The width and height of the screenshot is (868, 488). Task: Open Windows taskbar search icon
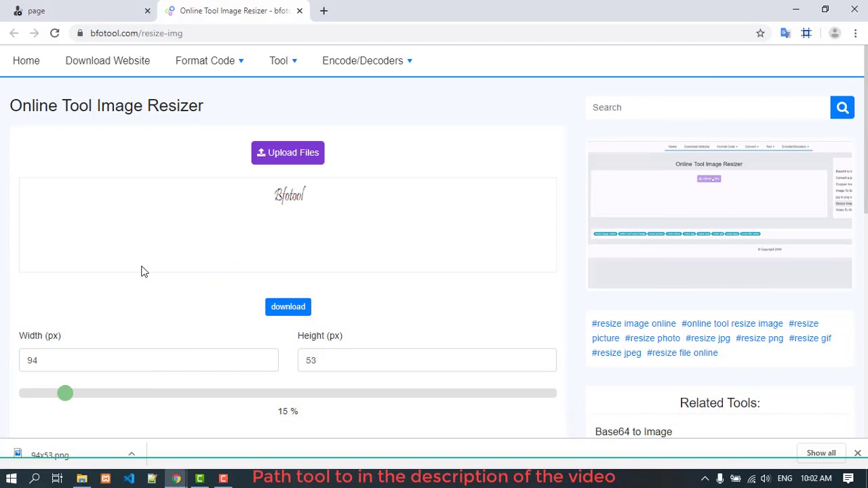(x=35, y=479)
